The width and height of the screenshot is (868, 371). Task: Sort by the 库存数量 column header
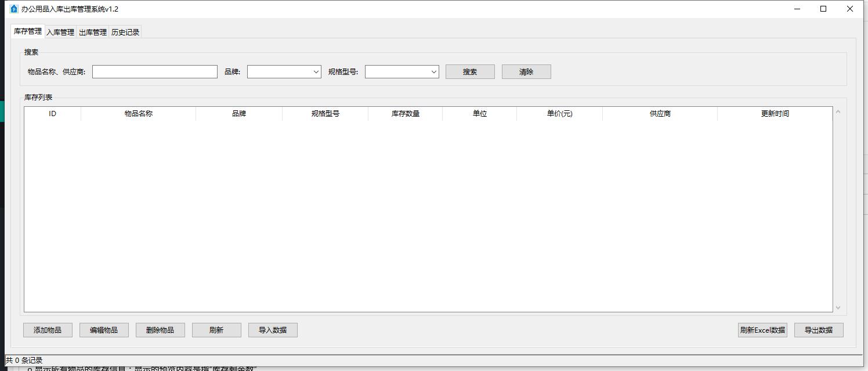click(x=405, y=114)
